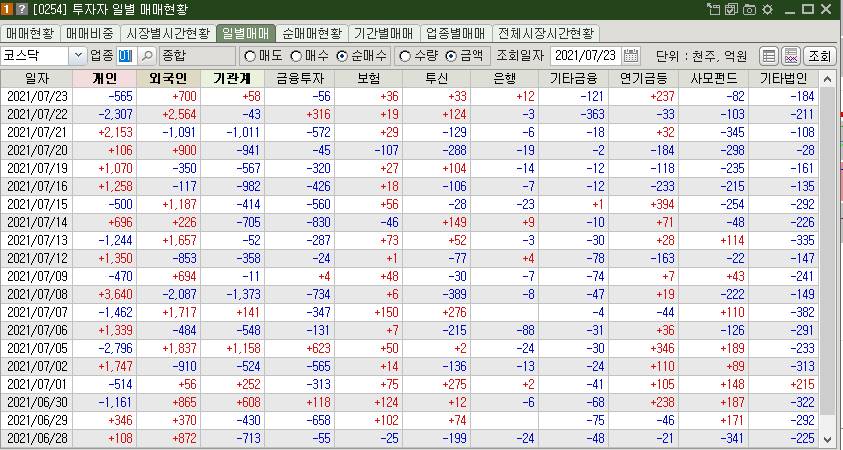Switch to table plus chart view icon

click(x=791, y=56)
